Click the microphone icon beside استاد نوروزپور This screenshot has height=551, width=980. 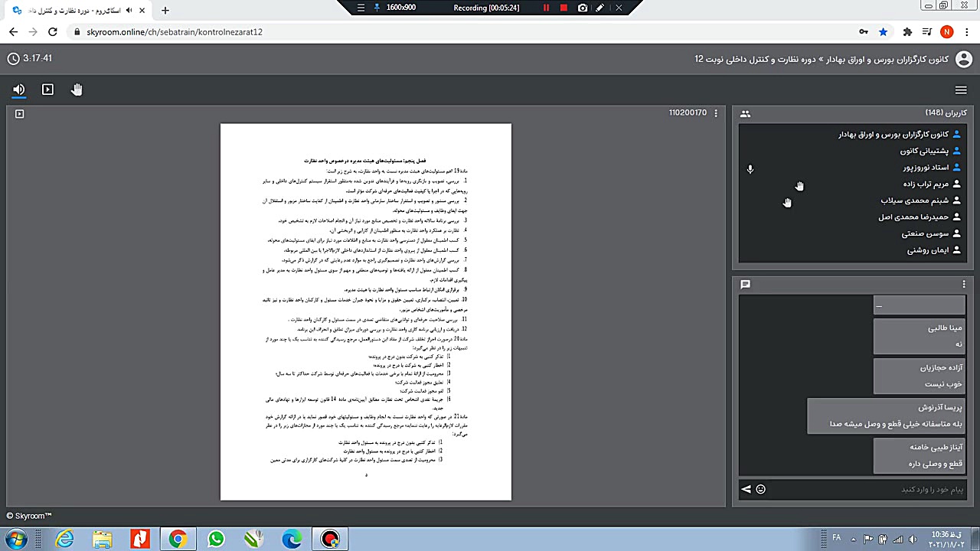(750, 169)
